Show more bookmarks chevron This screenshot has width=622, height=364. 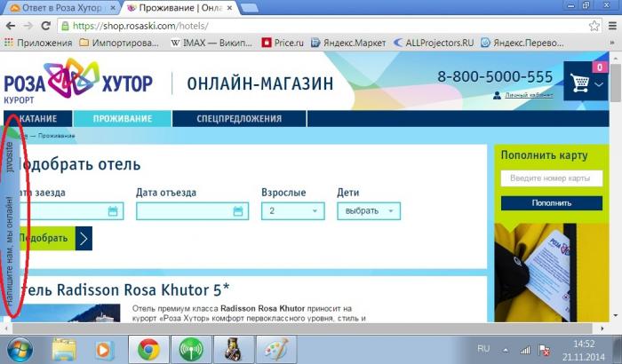[x=612, y=43]
